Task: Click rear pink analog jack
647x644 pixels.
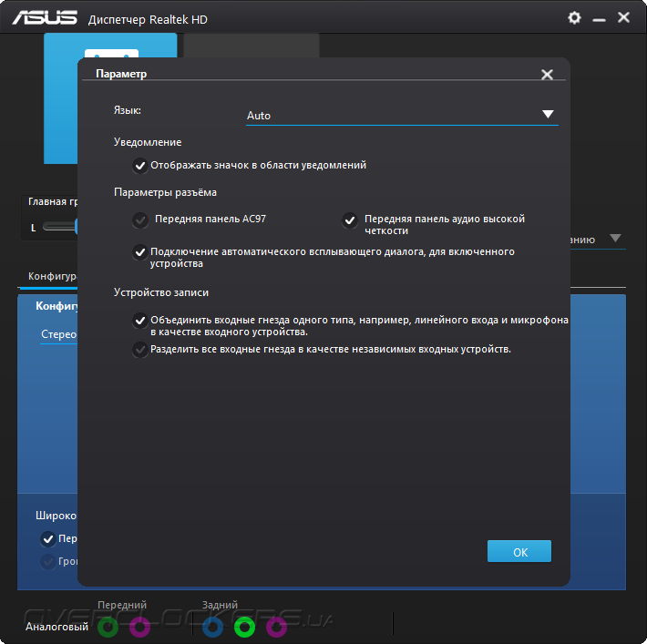Action: 276,627
